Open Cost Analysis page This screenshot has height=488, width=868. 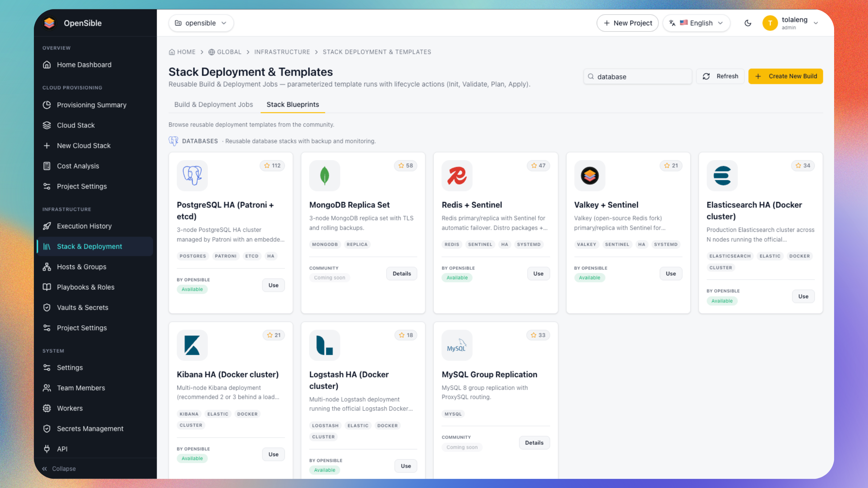click(95, 166)
